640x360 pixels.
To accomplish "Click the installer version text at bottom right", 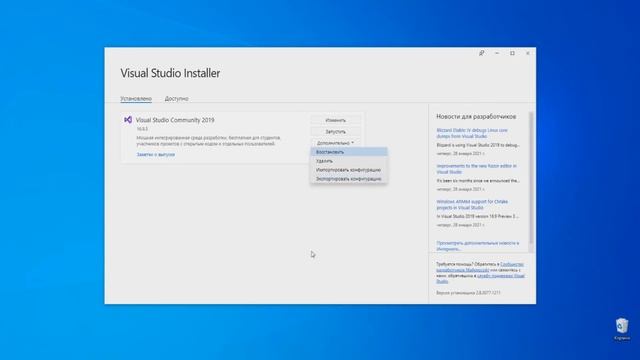I will (x=468, y=293).
